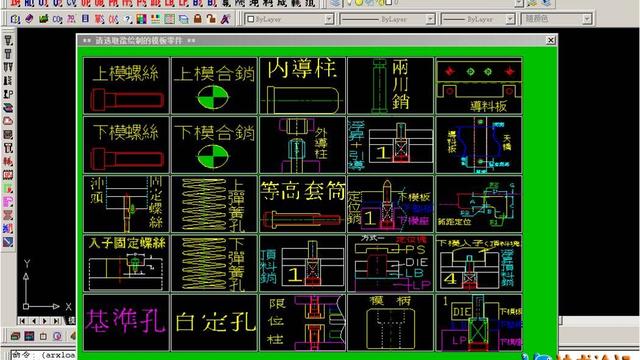Pick the 方式一 PS DIE LB LP tile
Viewport: 640px width, 360px height.
click(x=391, y=263)
